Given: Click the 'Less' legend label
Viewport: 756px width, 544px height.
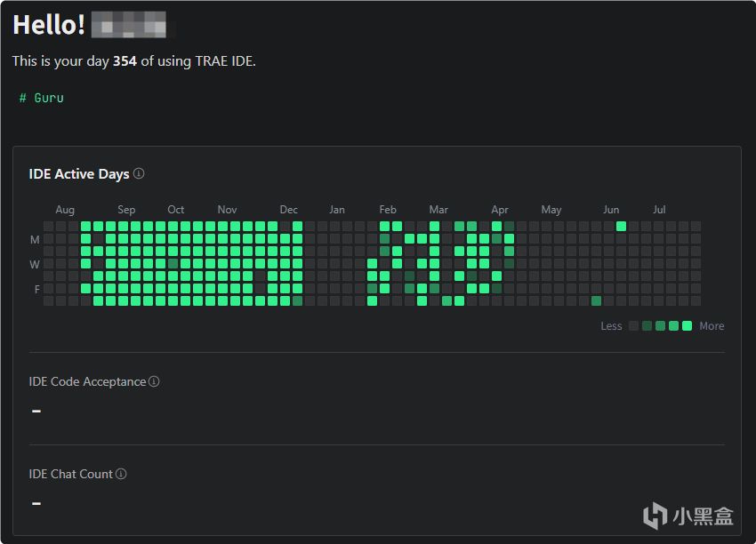Looking at the screenshot, I should [x=611, y=326].
